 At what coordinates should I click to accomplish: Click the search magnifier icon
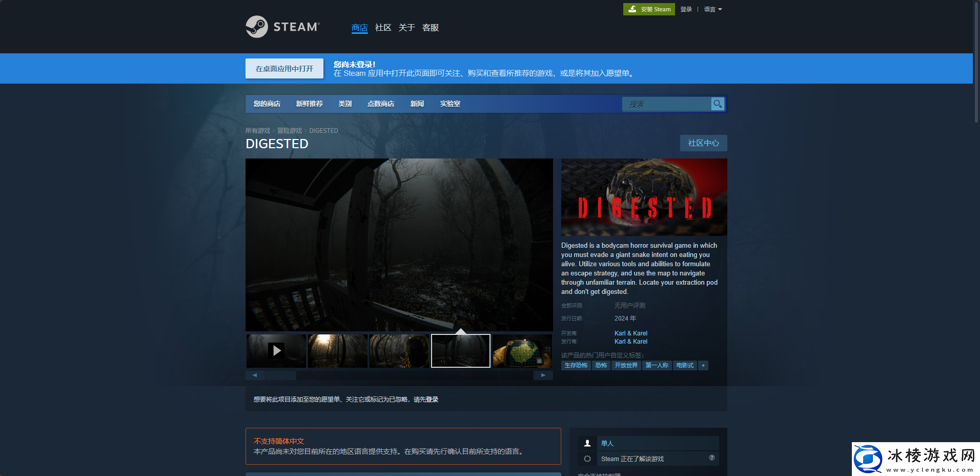pyautogui.click(x=718, y=104)
